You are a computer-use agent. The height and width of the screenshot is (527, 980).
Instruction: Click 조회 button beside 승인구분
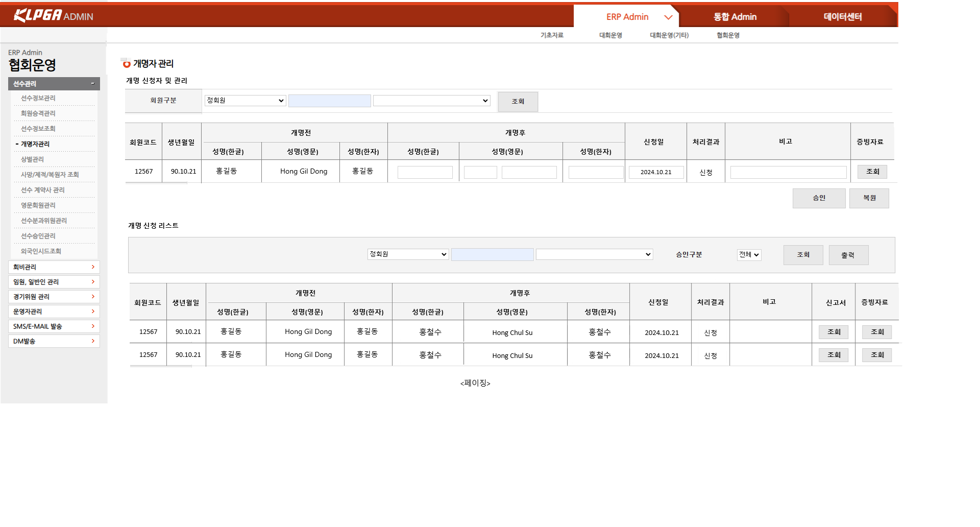click(803, 255)
